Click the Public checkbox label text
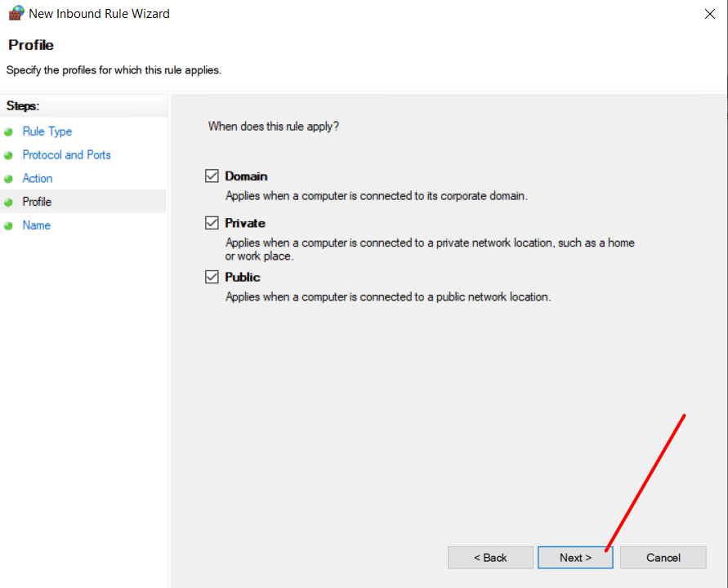 [243, 277]
